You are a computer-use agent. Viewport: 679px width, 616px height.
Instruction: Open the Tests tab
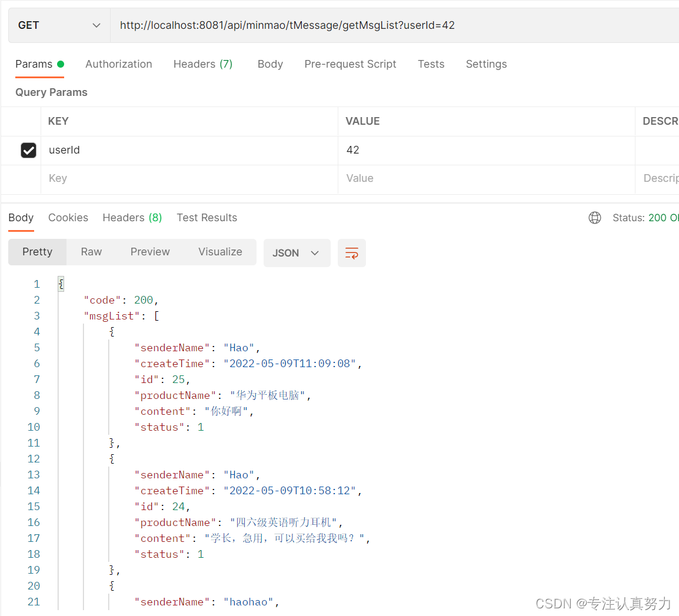coord(431,64)
